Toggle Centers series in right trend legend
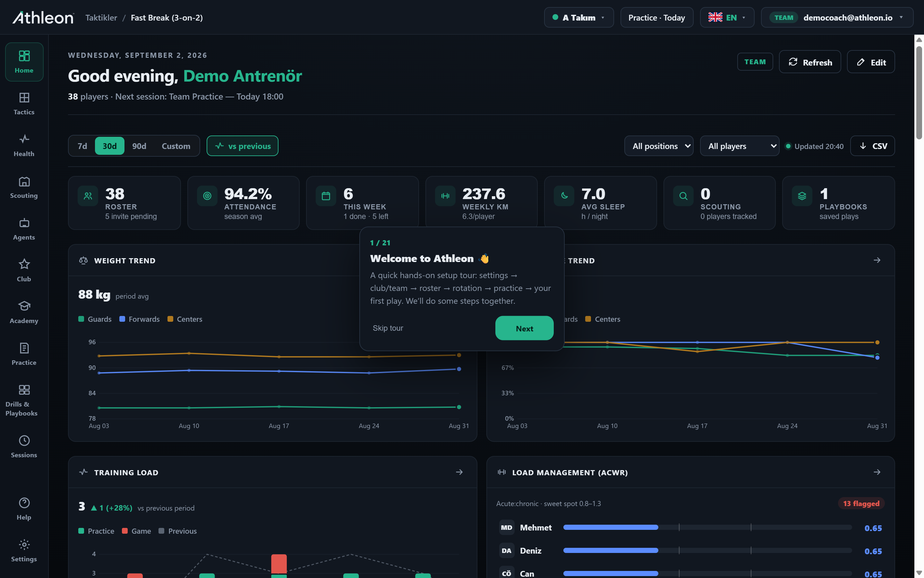Image resolution: width=924 pixels, height=578 pixels. [x=603, y=319]
